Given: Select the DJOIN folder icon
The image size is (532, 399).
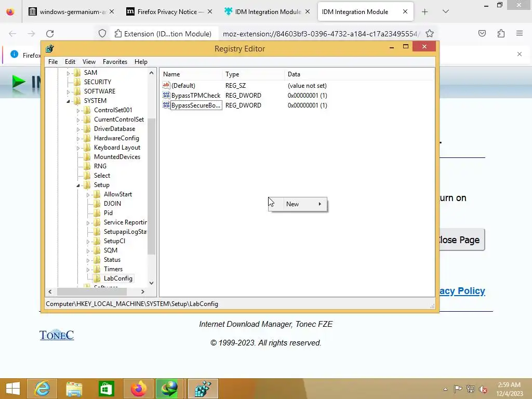Looking at the screenshot, I should pyautogui.click(x=97, y=203).
